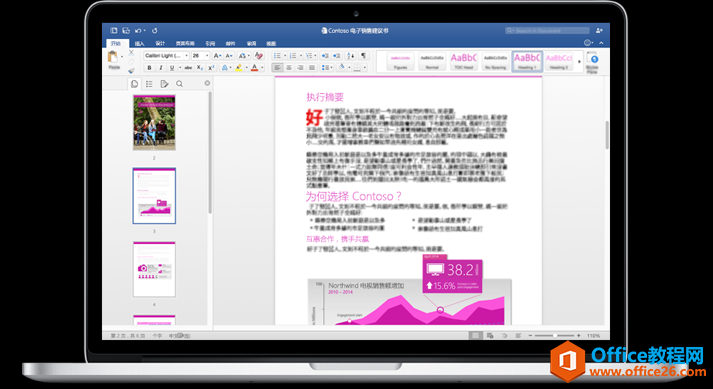Toggle Underline formatting button
This screenshot has height=389, width=713.
172,68
